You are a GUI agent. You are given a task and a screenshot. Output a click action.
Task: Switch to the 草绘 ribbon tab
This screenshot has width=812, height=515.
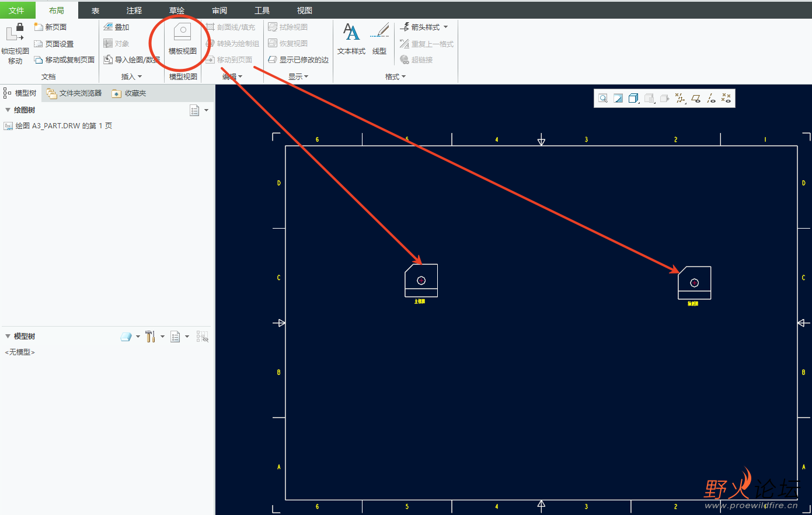[x=177, y=10]
